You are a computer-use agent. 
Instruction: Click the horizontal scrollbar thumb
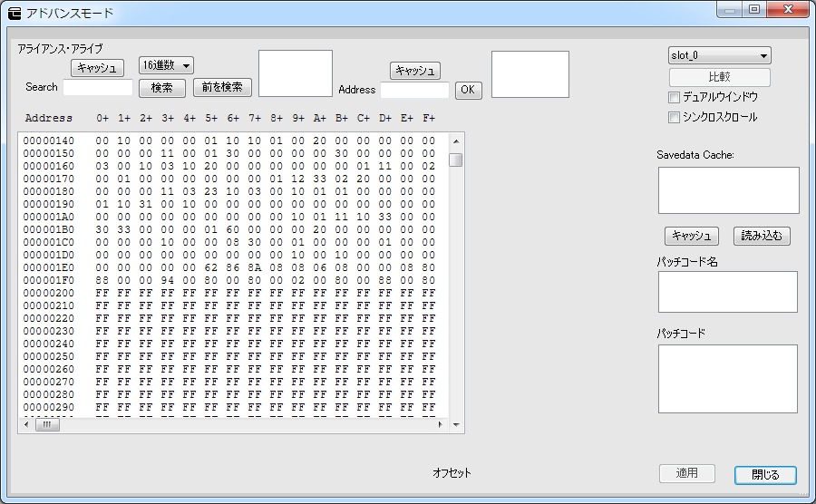point(47,425)
